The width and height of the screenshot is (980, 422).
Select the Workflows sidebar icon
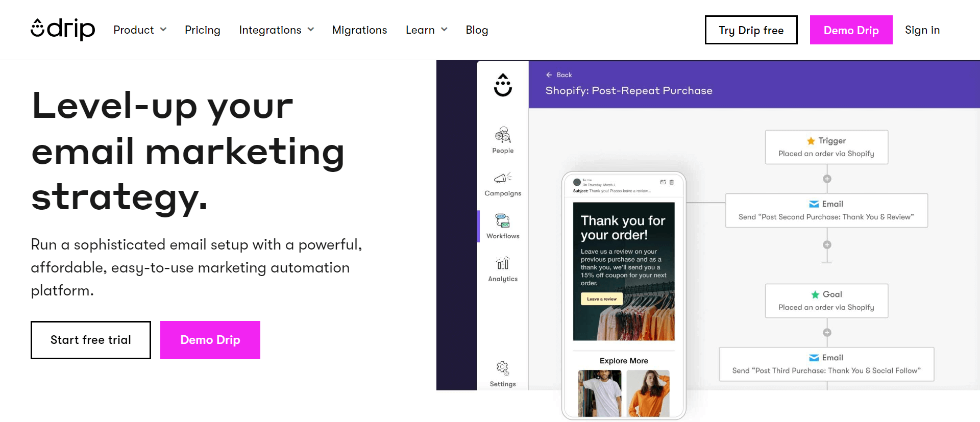coord(503,220)
